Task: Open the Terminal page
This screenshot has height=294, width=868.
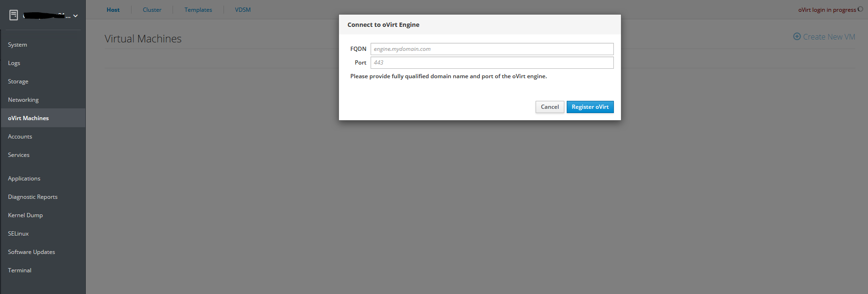Action: click(20, 270)
